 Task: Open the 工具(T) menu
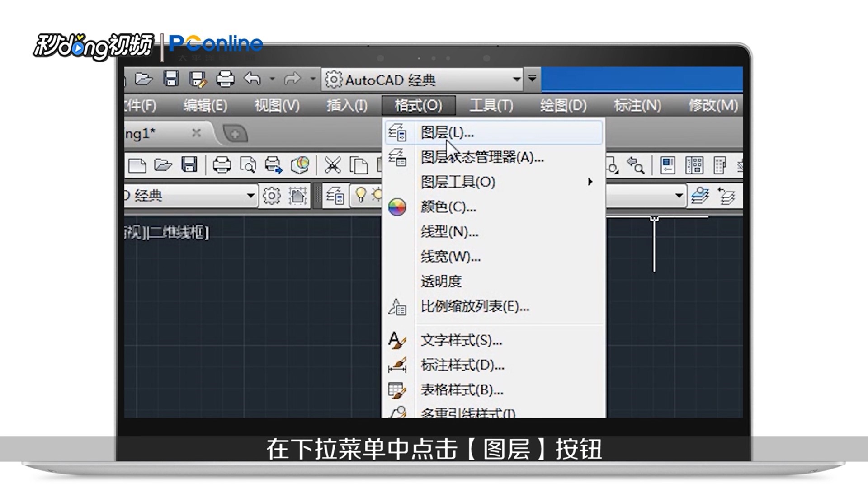[x=491, y=105]
